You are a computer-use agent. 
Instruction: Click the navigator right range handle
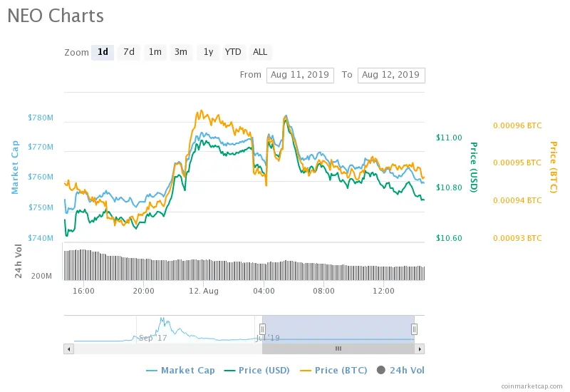(x=414, y=329)
